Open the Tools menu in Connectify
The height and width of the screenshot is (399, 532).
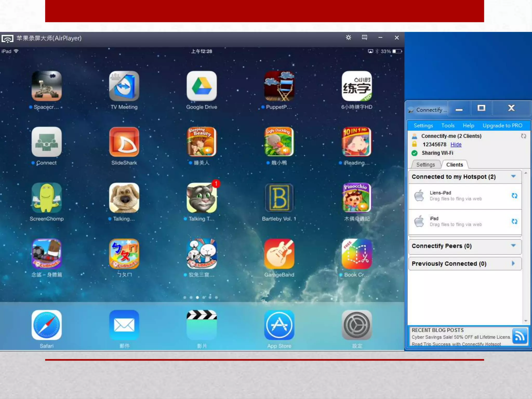[x=448, y=125]
